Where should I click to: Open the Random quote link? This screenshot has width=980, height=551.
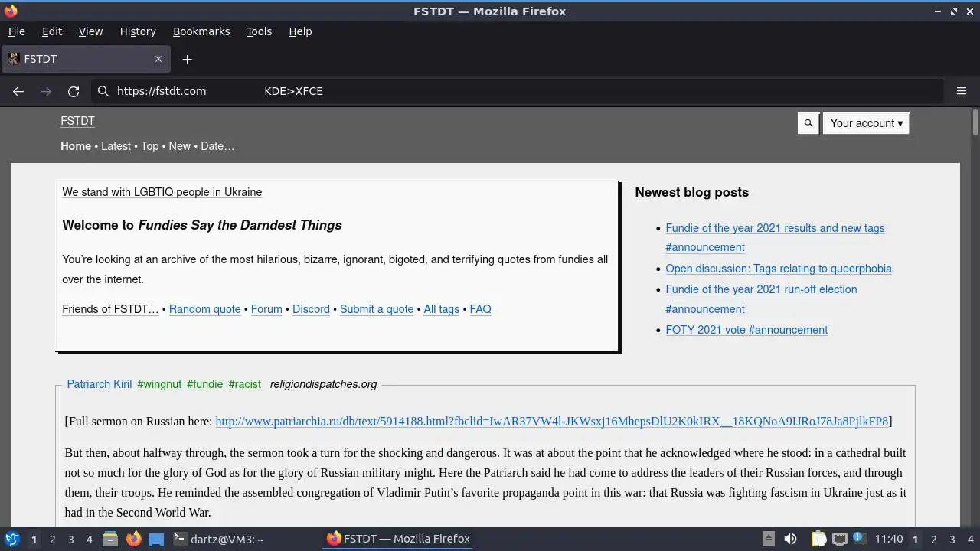(204, 309)
